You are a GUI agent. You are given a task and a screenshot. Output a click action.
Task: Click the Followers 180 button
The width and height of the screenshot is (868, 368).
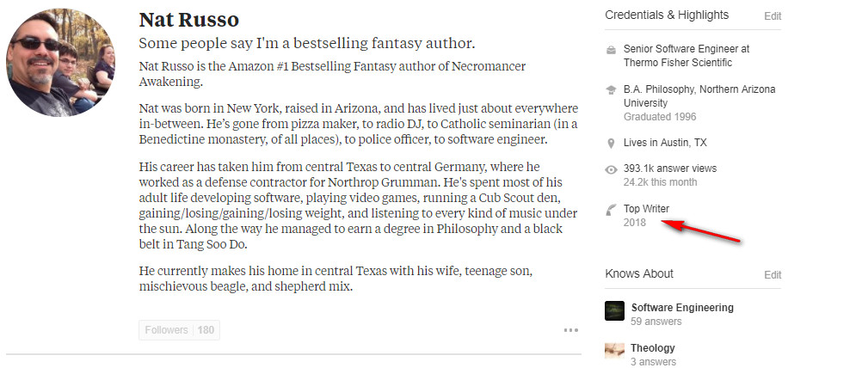179,330
